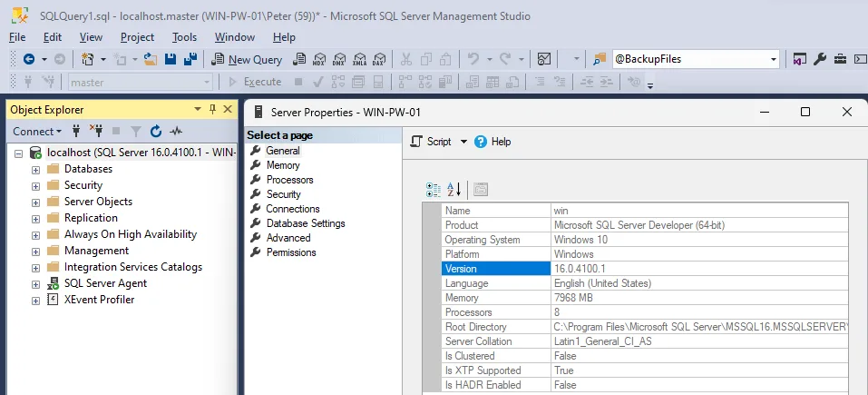Open the Script dropdown arrow

point(463,142)
